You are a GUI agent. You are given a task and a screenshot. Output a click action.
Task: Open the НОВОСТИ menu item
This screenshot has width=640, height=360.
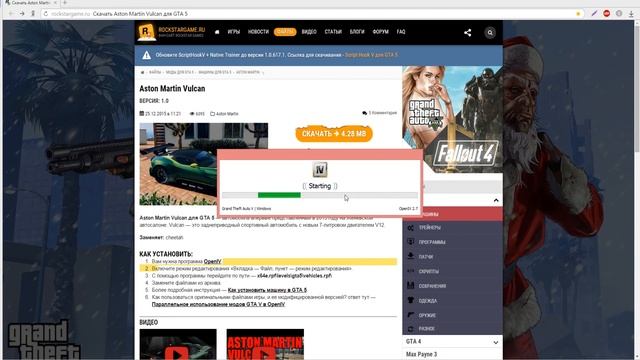(x=258, y=32)
